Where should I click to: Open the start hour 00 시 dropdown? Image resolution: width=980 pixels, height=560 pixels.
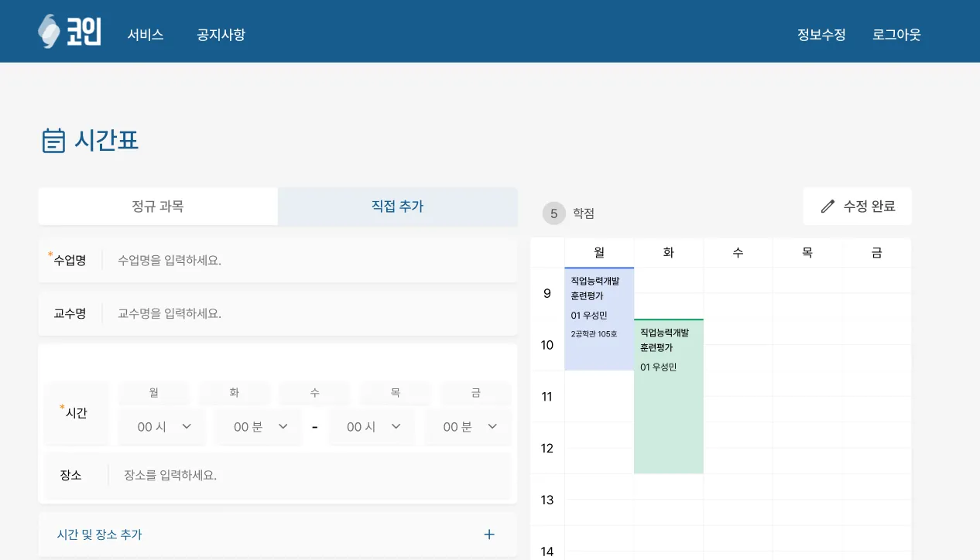(x=162, y=427)
